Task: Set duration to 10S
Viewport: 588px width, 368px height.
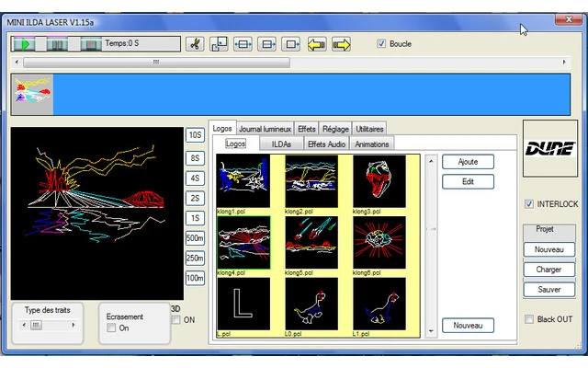Action: tap(195, 135)
